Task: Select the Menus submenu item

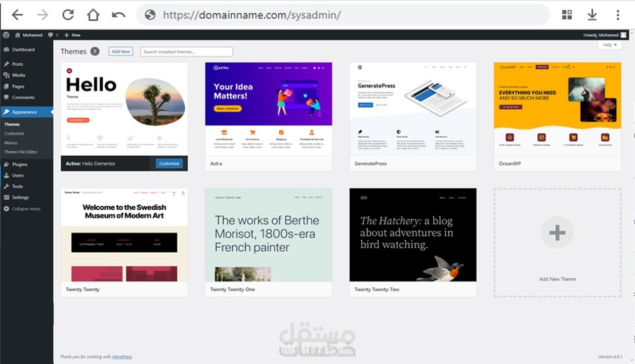Action: [x=11, y=143]
